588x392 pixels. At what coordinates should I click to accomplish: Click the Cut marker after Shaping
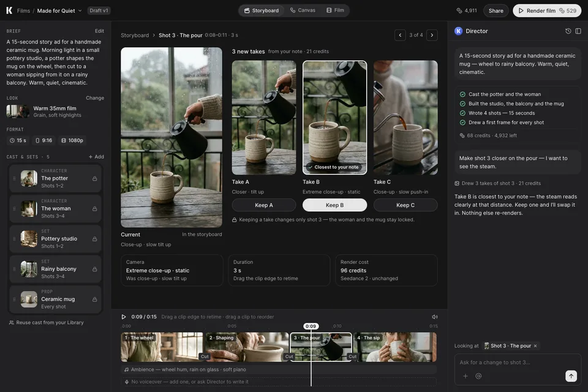pos(289,356)
